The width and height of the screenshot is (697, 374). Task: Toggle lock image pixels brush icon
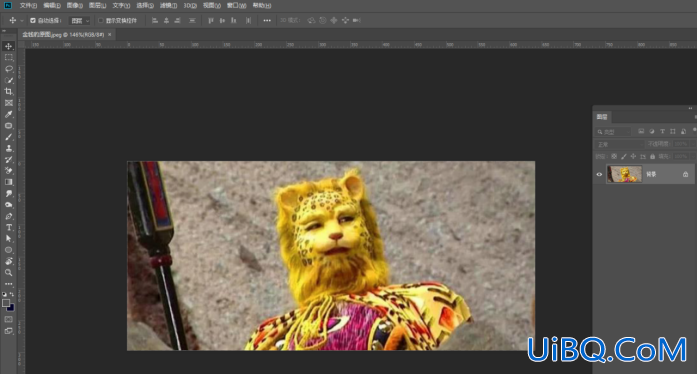click(x=624, y=157)
